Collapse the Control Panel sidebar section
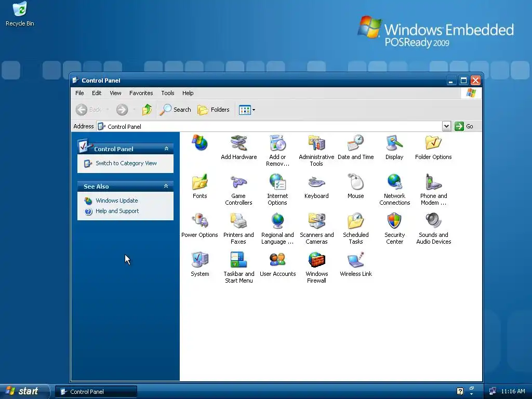 pyautogui.click(x=166, y=149)
